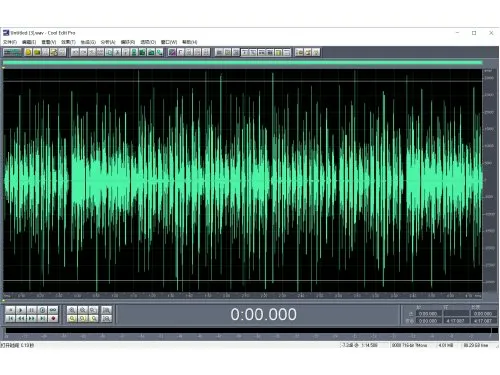The height and width of the screenshot is (375, 500).
Task: Open the File (文件) menu
Action: coord(10,42)
